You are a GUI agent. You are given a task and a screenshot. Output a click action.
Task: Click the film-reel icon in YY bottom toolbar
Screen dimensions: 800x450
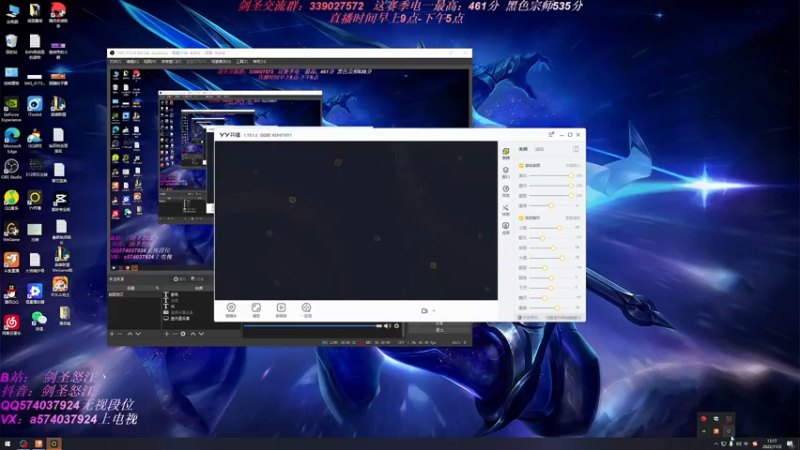click(x=306, y=310)
